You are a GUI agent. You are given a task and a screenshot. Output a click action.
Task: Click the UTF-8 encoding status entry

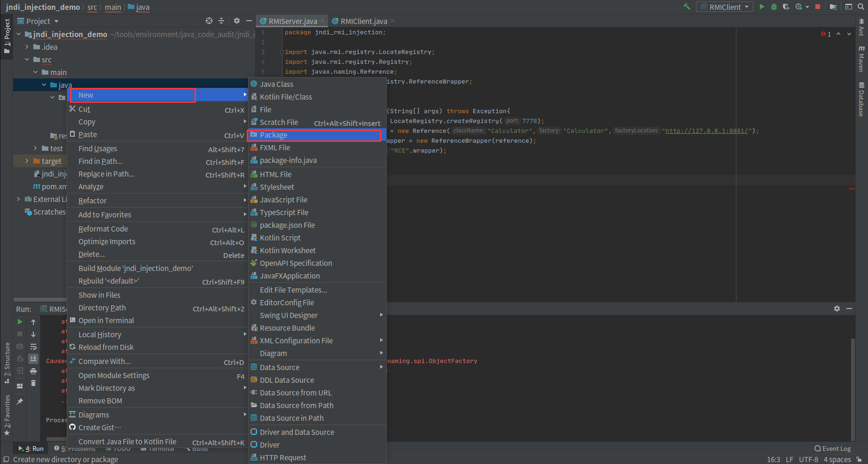pyautogui.click(x=808, y=459)
